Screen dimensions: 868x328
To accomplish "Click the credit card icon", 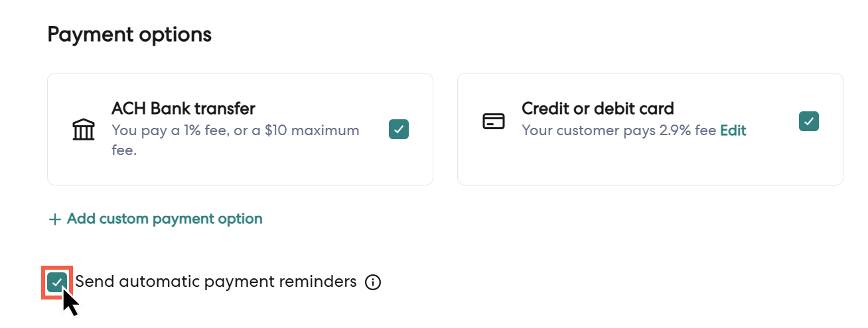I will (494, 122).
